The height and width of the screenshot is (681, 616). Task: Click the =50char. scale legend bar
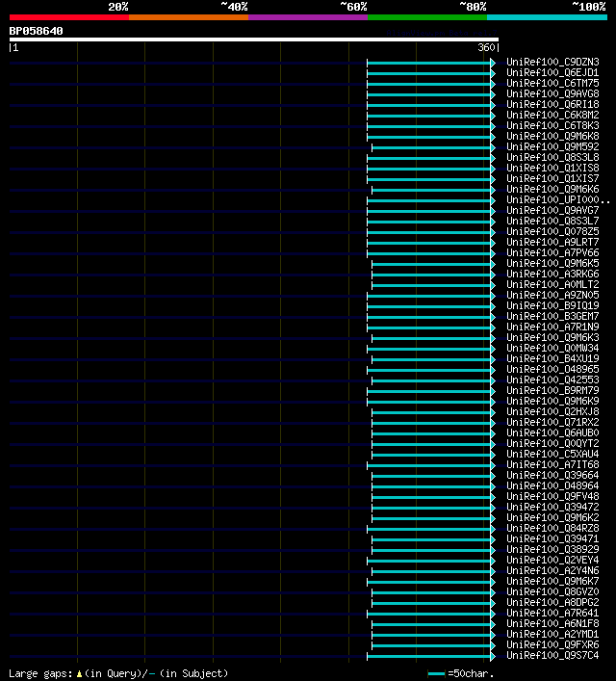point(436,674)
